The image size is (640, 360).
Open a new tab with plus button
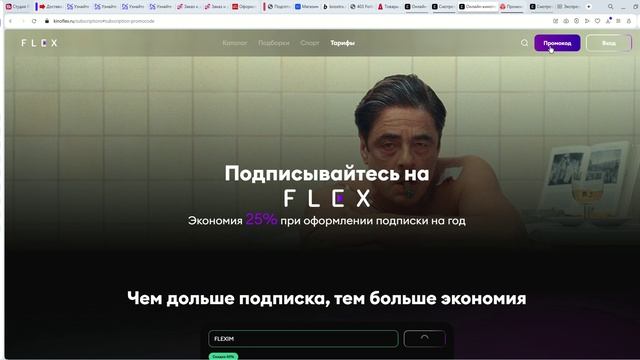pyautogui.click(x=589, y=7)
